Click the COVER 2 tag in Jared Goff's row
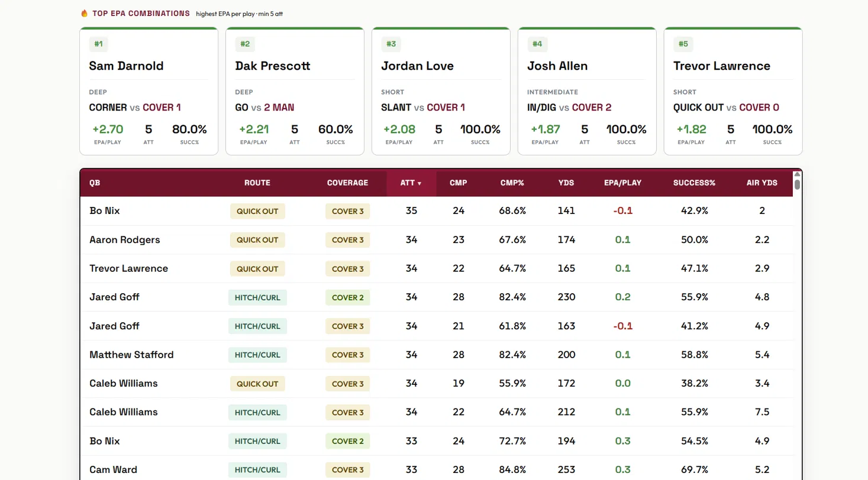 tap(348, 297)
